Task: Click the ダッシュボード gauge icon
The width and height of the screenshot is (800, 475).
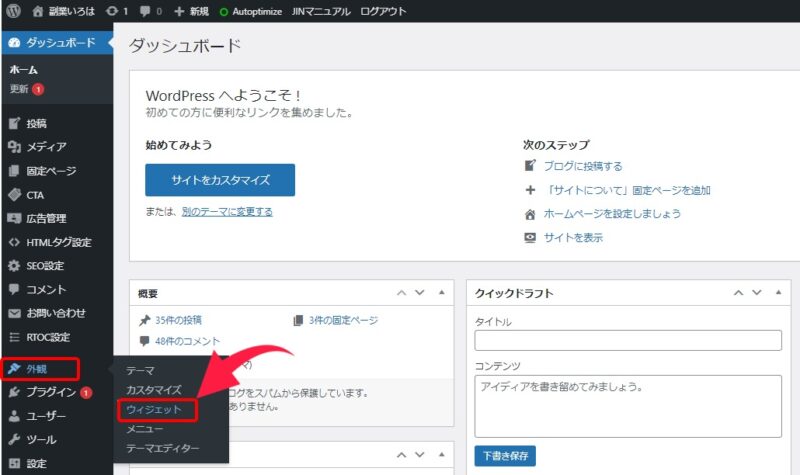Action: click(14, 42)
